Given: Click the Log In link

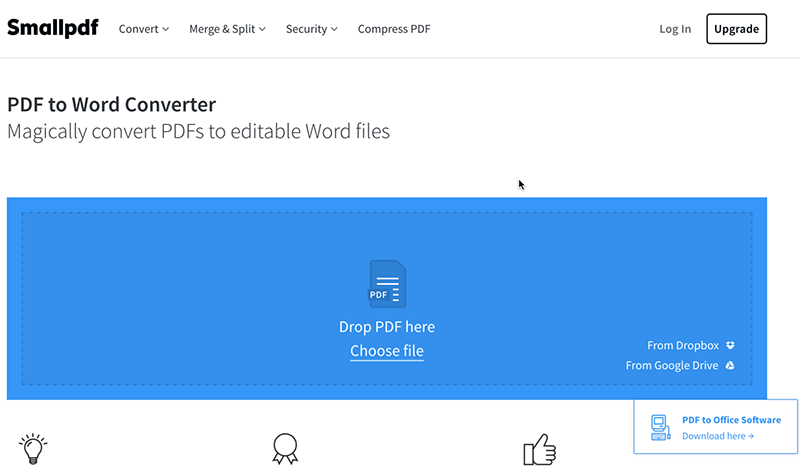Looking at the screenshot, I should [675, 29].
